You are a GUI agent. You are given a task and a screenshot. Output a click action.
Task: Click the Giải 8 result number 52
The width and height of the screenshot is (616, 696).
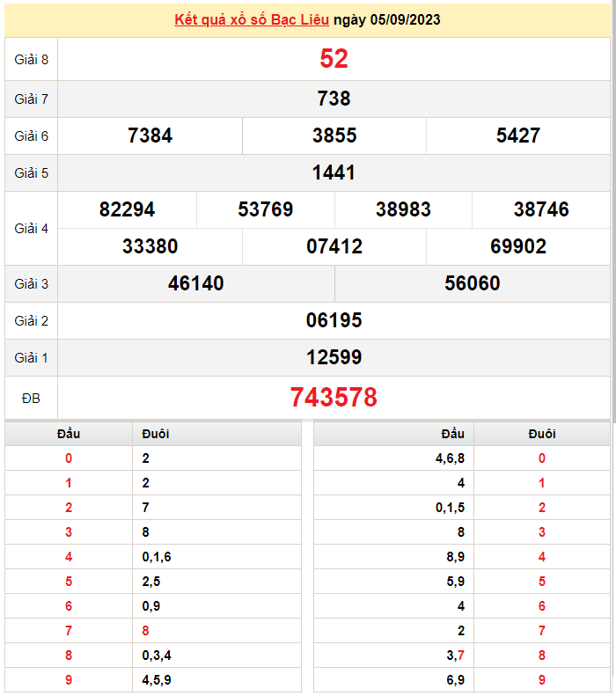click(334, 59)
